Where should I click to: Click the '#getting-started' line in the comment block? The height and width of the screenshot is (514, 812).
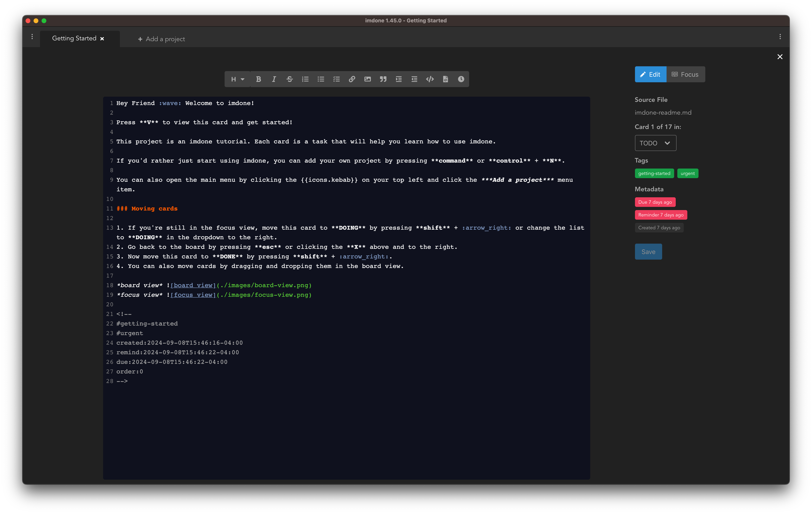click(x=147, y=323)
